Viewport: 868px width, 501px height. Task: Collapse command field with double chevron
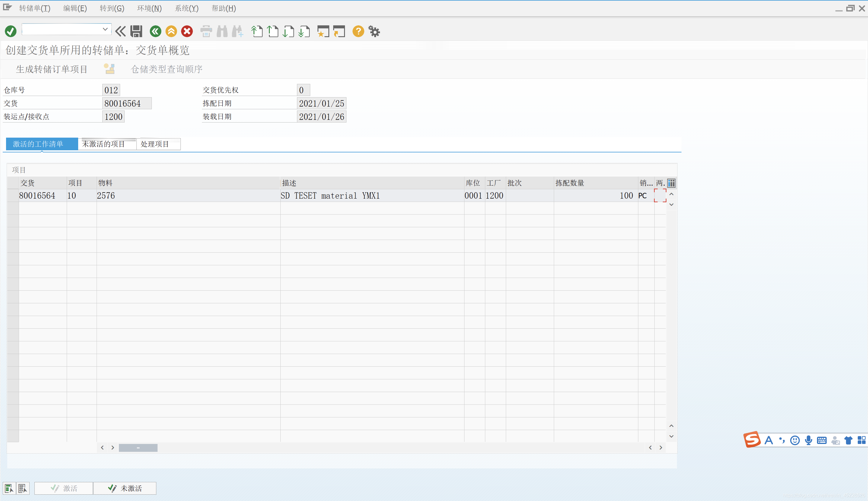(x=120, y=31)
